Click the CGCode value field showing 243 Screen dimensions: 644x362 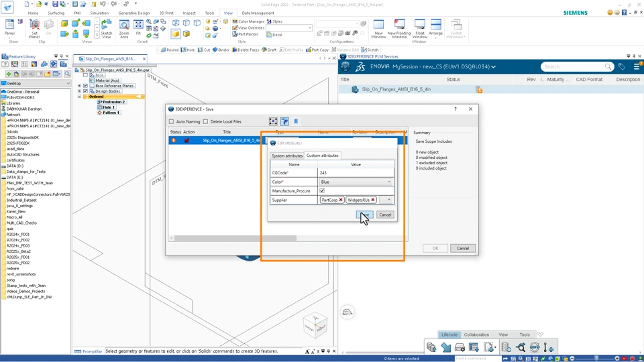356,173
